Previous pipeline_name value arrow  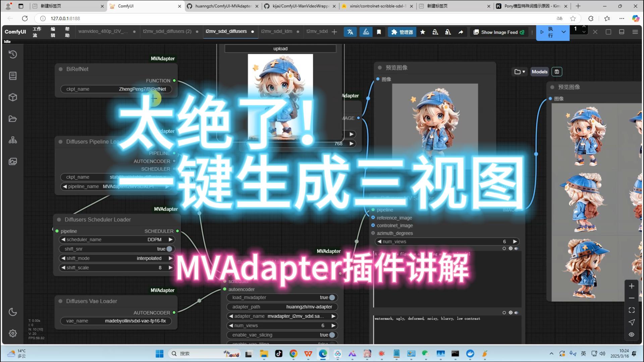(65, 187)
